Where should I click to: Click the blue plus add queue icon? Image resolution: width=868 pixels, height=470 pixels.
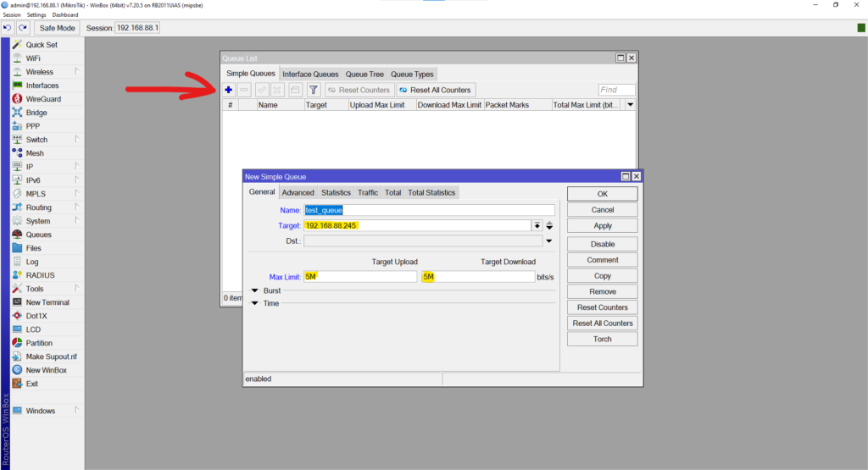point(229,90)
